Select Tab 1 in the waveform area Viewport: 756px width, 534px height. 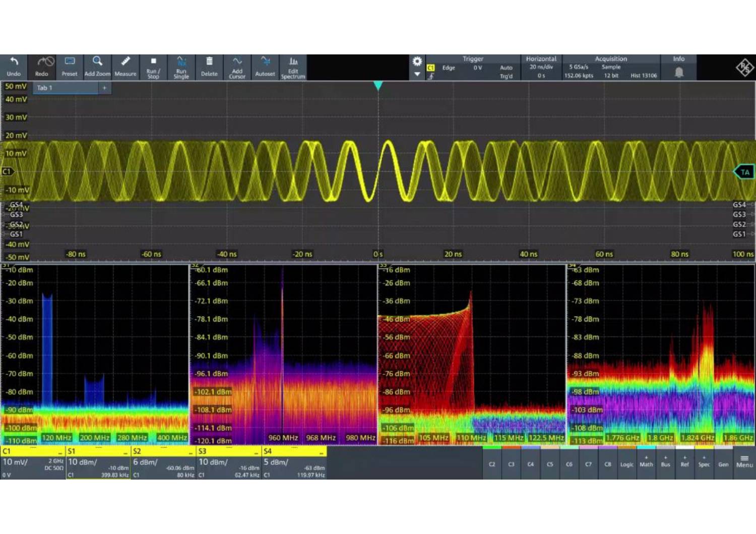click(66, 88)
